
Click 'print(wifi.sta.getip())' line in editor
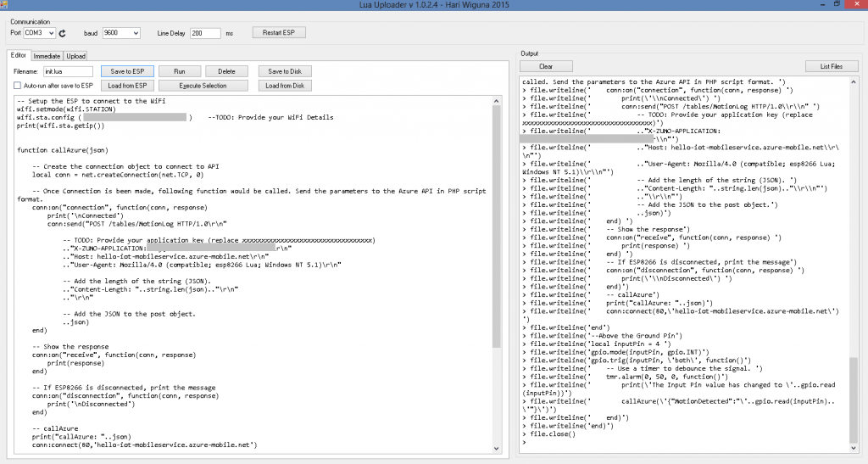(x=60, y=126)
